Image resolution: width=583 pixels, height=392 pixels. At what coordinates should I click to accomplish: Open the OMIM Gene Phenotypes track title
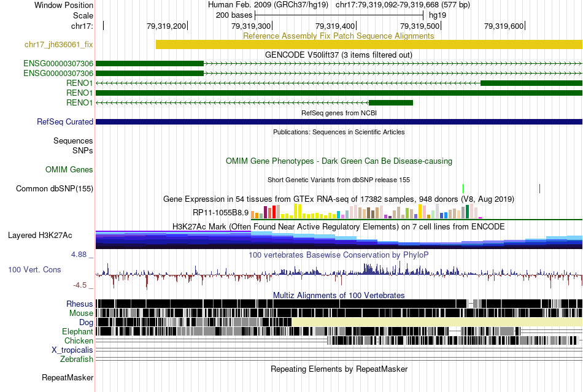339,161
